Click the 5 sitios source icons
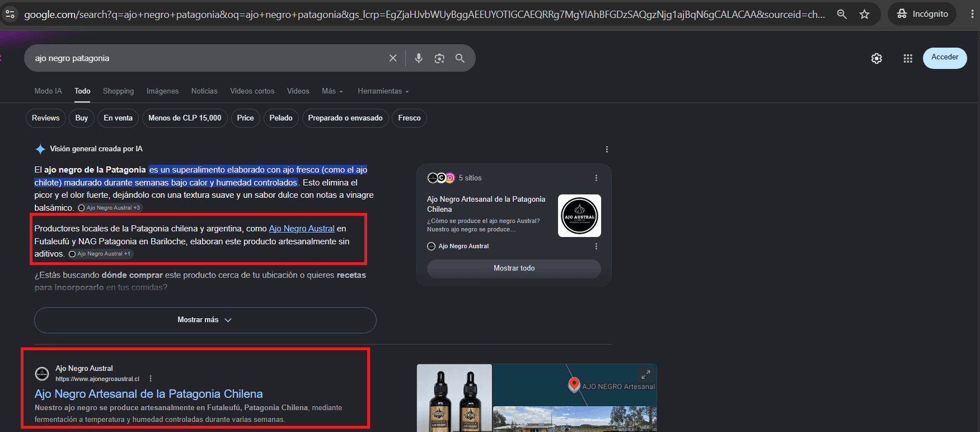This screenshot has height=432, width=980. [x=441, y=178]
